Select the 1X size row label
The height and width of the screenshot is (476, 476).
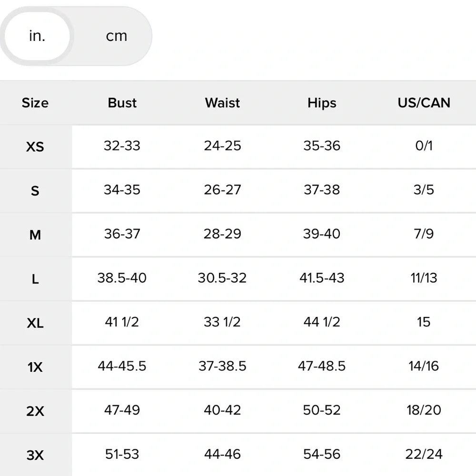pyautogui.click(x=35, y=367)
